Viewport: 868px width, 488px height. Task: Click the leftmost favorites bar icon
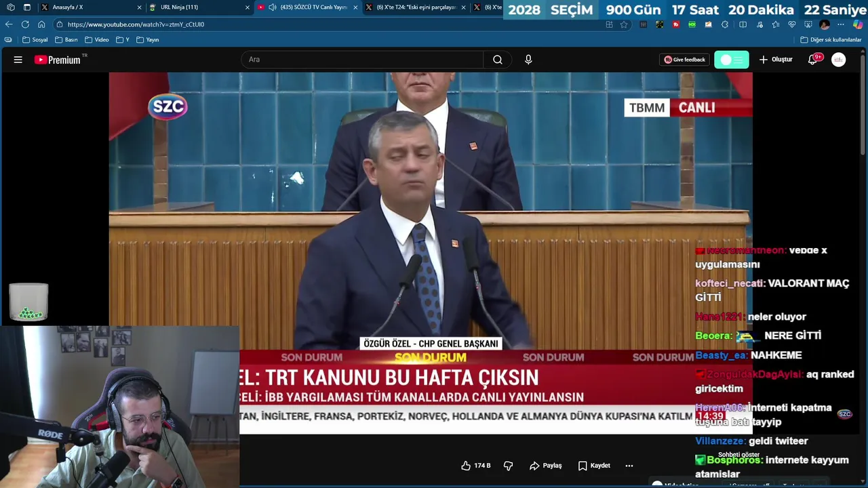(8, 40)
